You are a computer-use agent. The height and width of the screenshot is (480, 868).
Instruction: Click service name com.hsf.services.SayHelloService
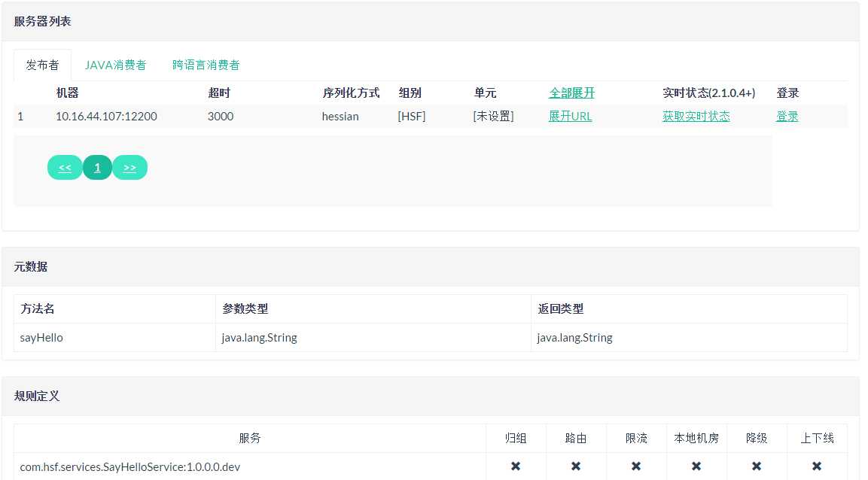[x=129, y=466]
